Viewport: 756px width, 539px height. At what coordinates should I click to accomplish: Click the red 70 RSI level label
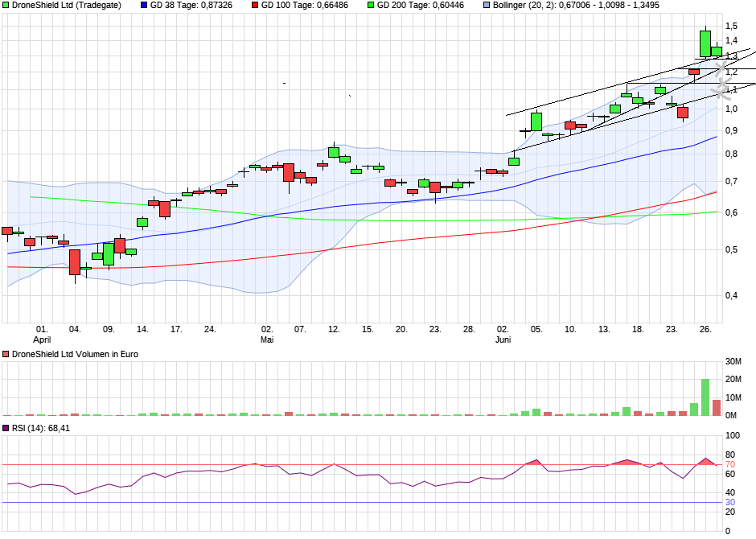click(732, 465)
